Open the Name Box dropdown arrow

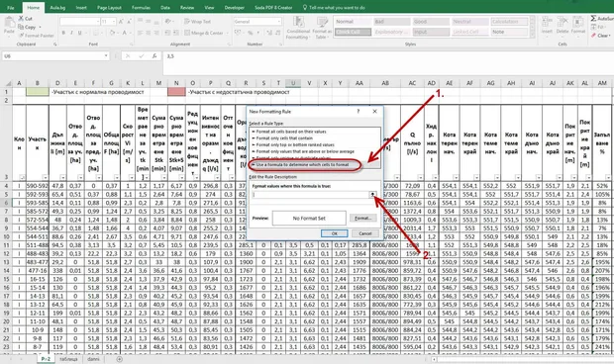click(106, 56)
